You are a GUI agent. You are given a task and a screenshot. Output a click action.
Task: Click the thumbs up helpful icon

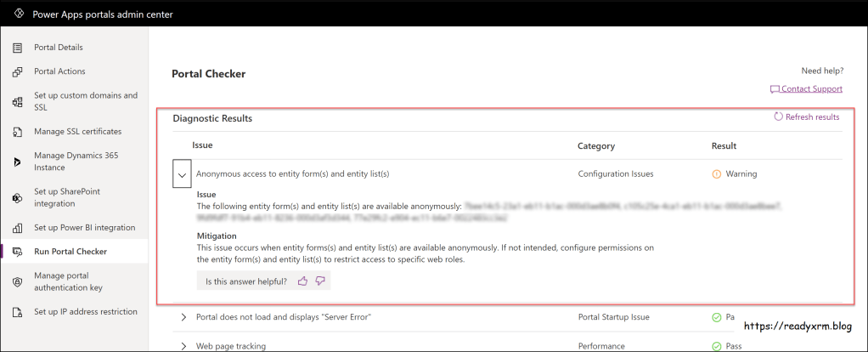pos(303,281)
